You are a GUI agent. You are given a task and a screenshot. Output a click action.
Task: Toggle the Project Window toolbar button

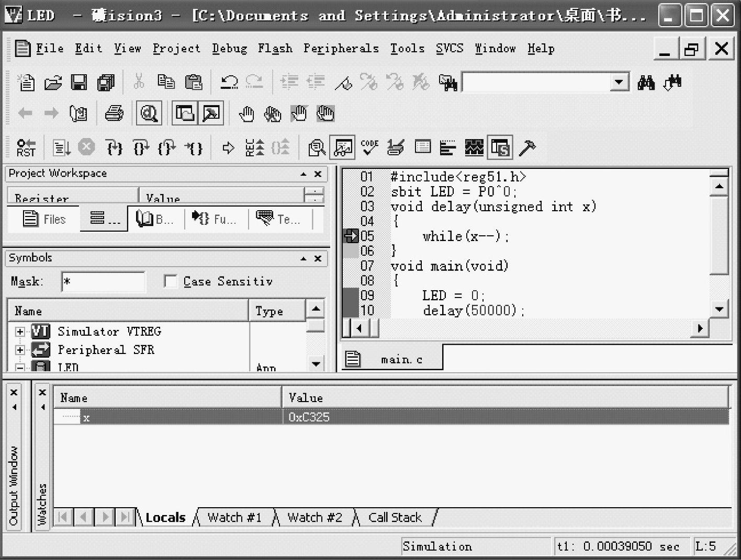click(x=185, y=113)
